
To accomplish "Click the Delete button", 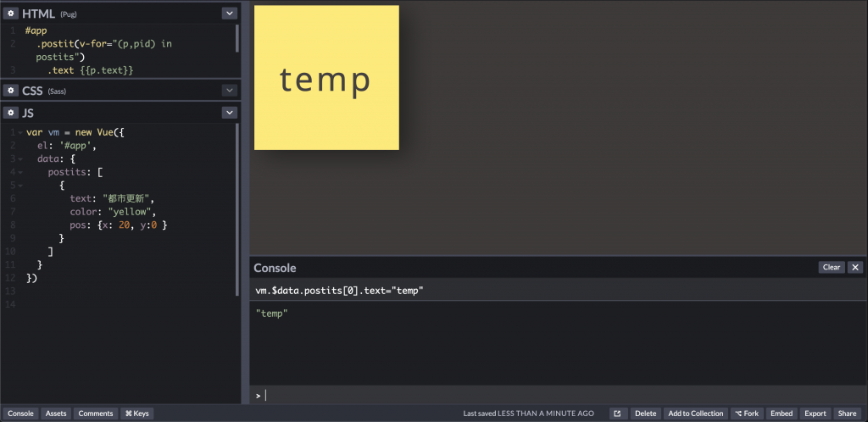I will click(x=645, y=414).
